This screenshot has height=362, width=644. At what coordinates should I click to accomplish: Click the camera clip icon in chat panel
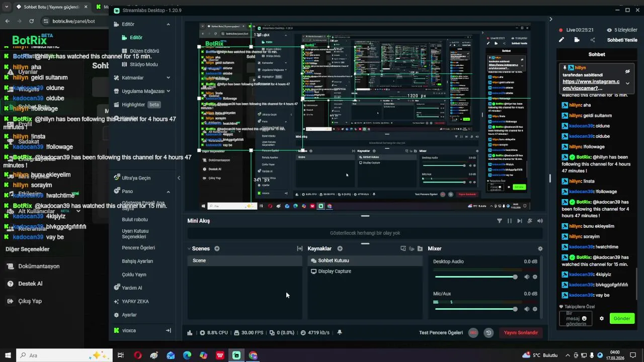pos(577,40)
